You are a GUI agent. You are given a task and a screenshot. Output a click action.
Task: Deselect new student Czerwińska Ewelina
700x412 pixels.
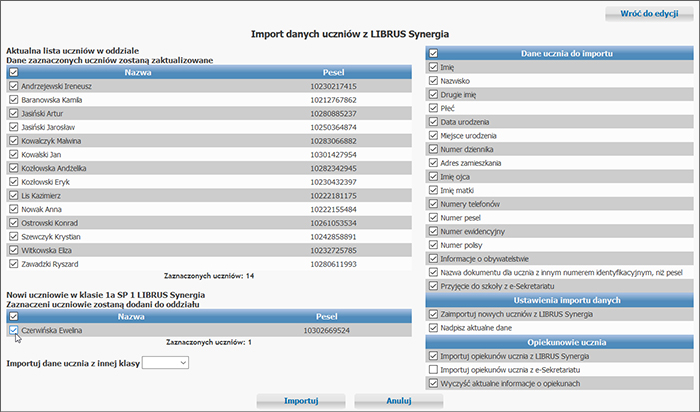13,329
